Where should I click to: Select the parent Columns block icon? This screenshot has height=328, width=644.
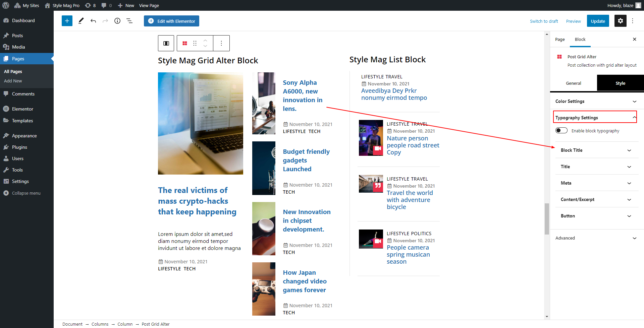[166, 43]
